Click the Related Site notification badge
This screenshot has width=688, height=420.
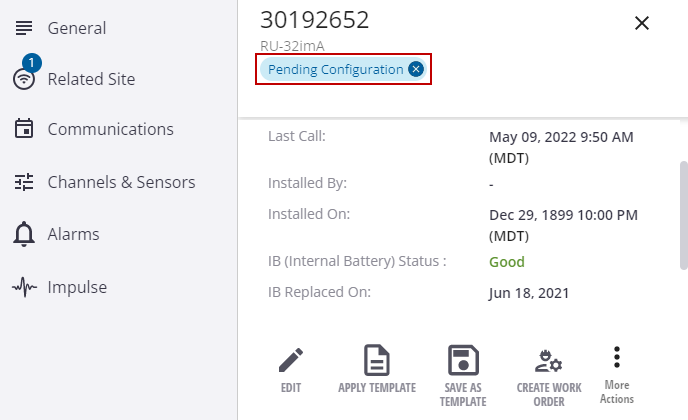pyautogui.click(x=30, y=63)
